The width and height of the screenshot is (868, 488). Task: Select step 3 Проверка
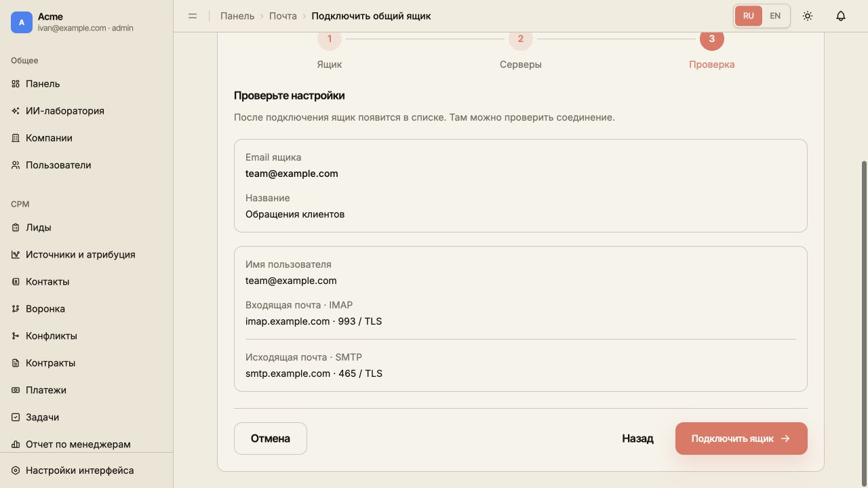pyautogui.click(x=712, y=50)
